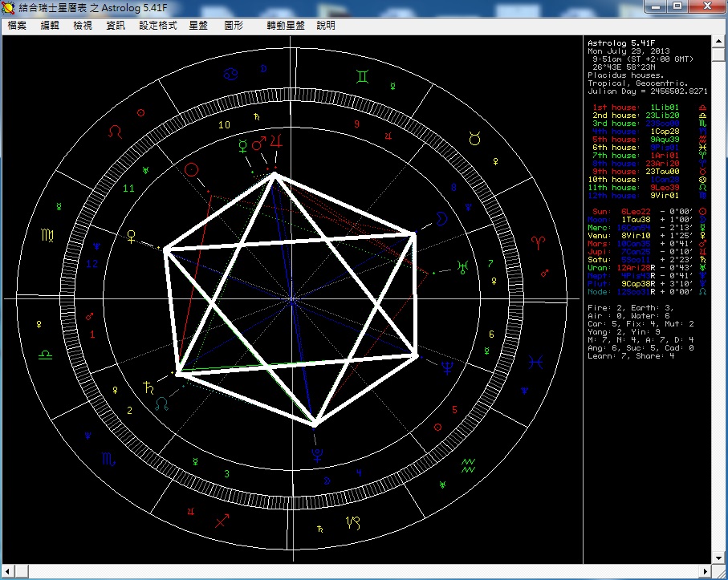This screenshot has height=580, width=728.
Task: Open the 編輯 menu in menu bar
Action: coord(50,25)
